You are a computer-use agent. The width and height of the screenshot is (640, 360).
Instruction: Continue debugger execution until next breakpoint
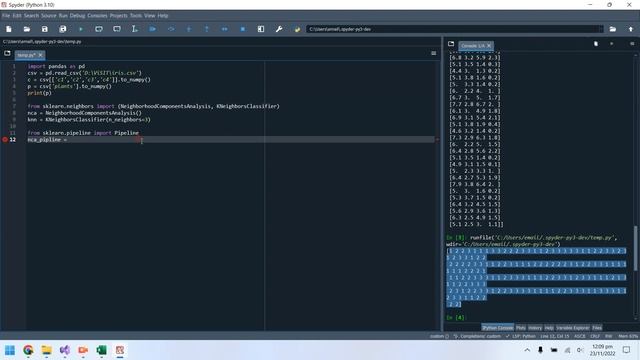[224, 29]
